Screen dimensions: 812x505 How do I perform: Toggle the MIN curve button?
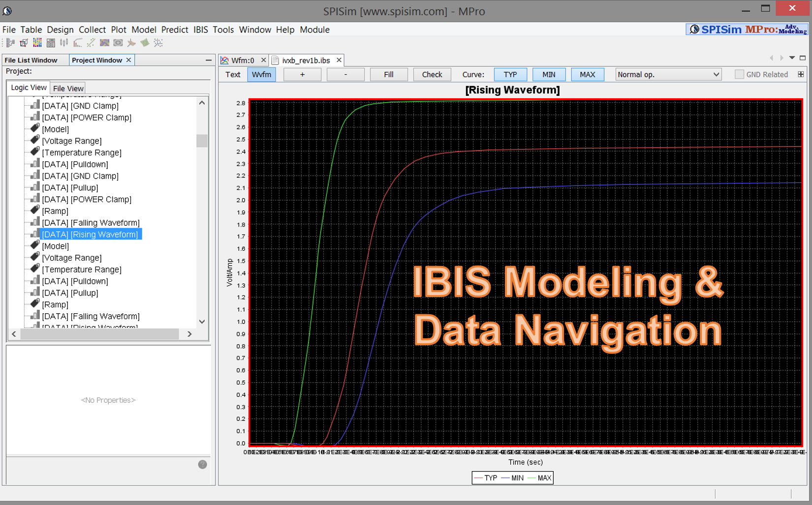pyautogui.click(x=549, y=74)
